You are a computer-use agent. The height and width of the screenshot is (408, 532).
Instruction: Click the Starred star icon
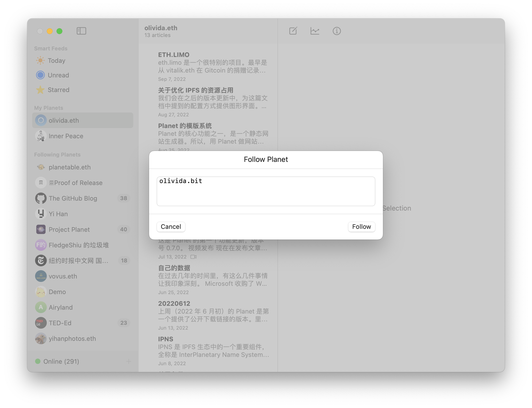click(40, 90)
